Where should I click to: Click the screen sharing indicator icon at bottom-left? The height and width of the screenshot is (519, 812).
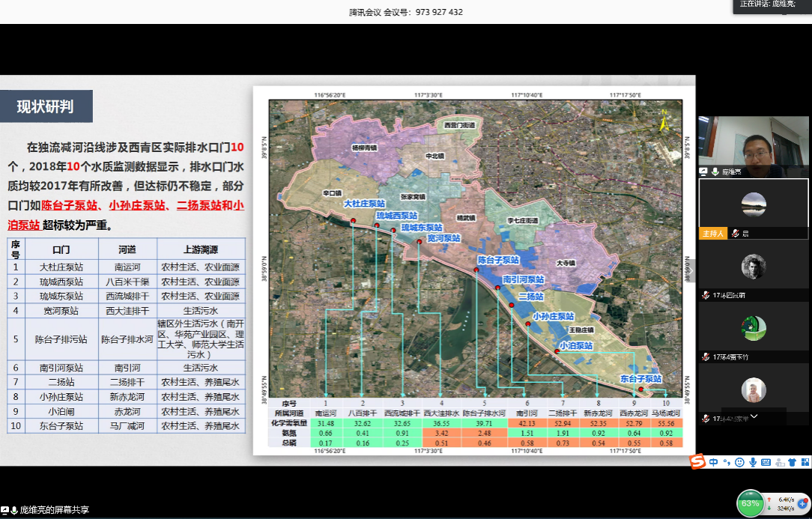(x=5, y=510)
